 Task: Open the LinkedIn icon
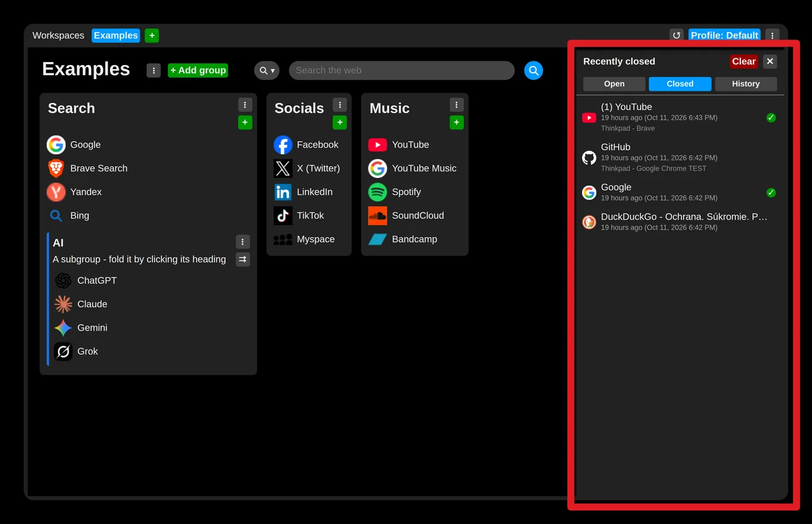tap(283, 192)
